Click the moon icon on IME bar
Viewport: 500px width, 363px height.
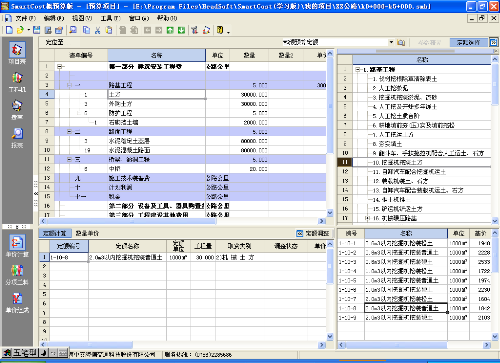pos(44,353)
